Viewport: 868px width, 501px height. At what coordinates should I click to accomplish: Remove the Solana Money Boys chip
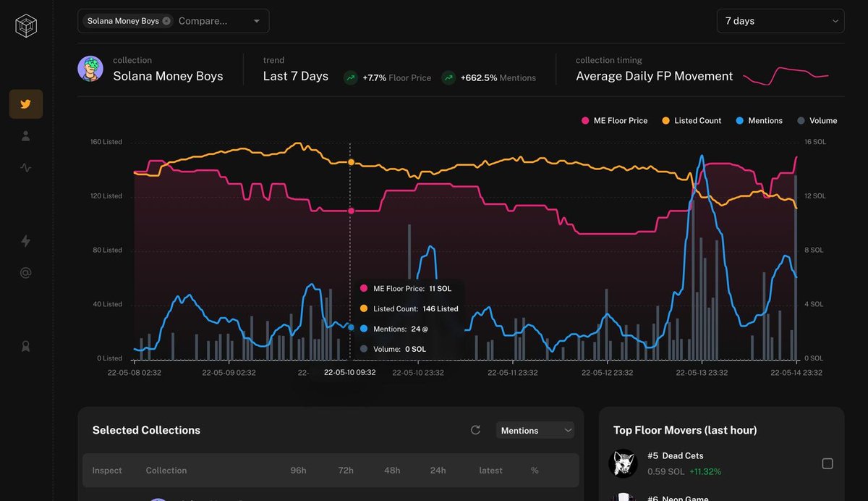pos(166,21)
